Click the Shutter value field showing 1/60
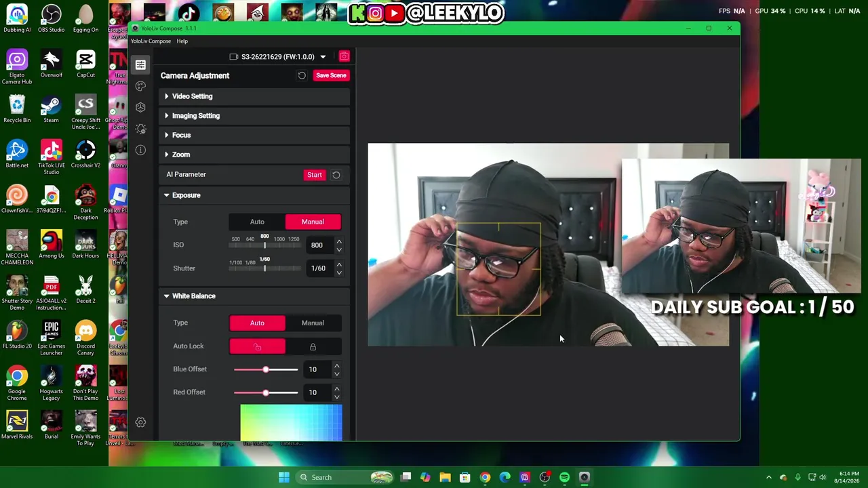This screenshot has height=488, width=868. pos(319,268)
